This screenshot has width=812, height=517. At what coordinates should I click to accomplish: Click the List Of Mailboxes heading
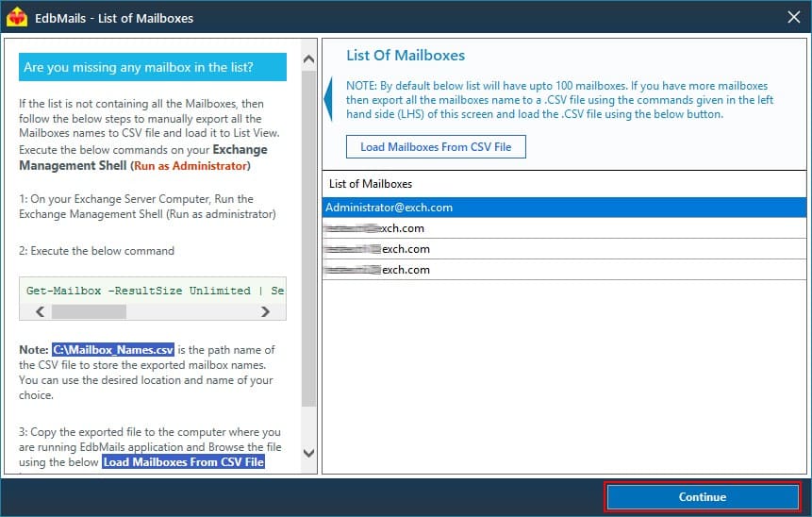(x=406, y=56)
